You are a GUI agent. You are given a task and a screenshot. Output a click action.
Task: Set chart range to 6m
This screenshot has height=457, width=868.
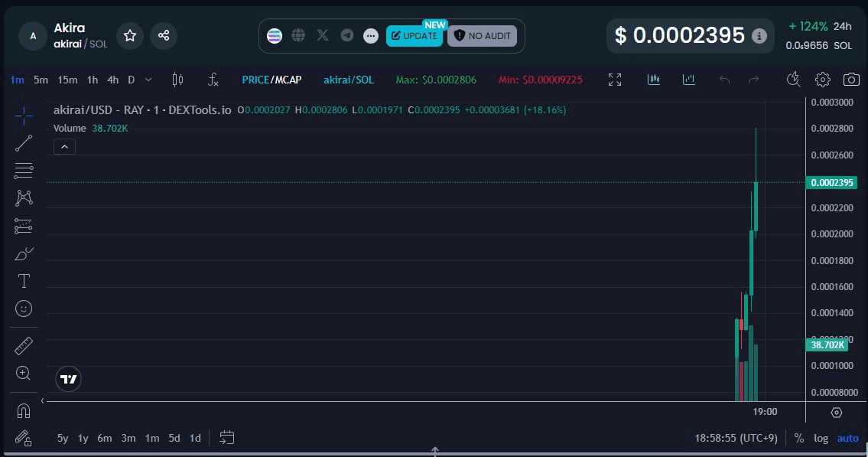[105, 438]
